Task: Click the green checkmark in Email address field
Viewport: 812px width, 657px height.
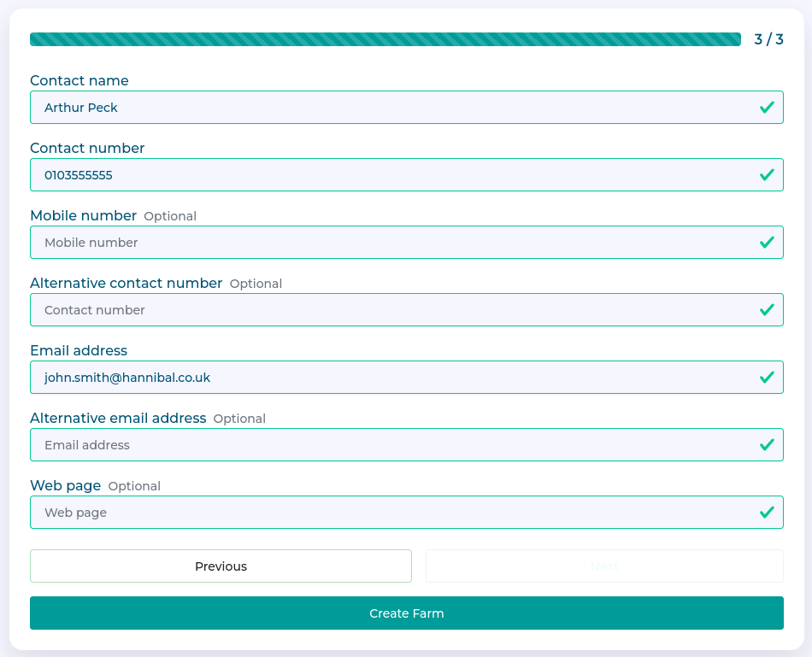Action: click(767, 378)
